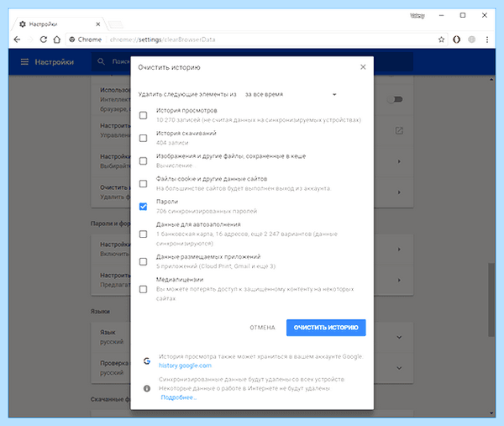Open Chrome three-dot menu
The width and height of the screenshot is (504, 426).
[487, 39]
